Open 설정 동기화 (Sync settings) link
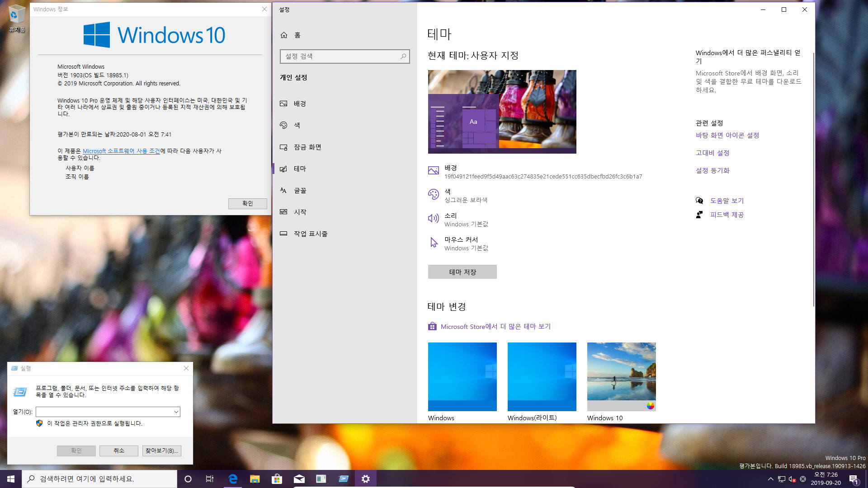Viewport: 868px width, 488px height. click(x=712, y=170)
